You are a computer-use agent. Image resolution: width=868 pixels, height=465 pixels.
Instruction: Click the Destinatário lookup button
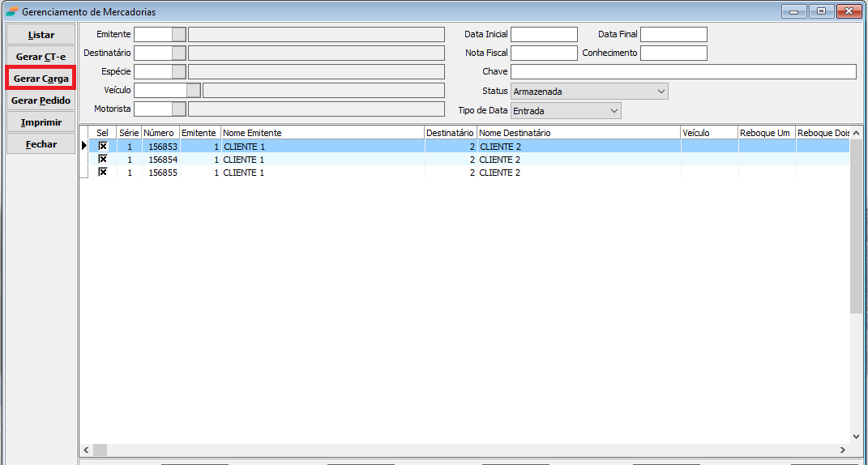tap(178, 53)
